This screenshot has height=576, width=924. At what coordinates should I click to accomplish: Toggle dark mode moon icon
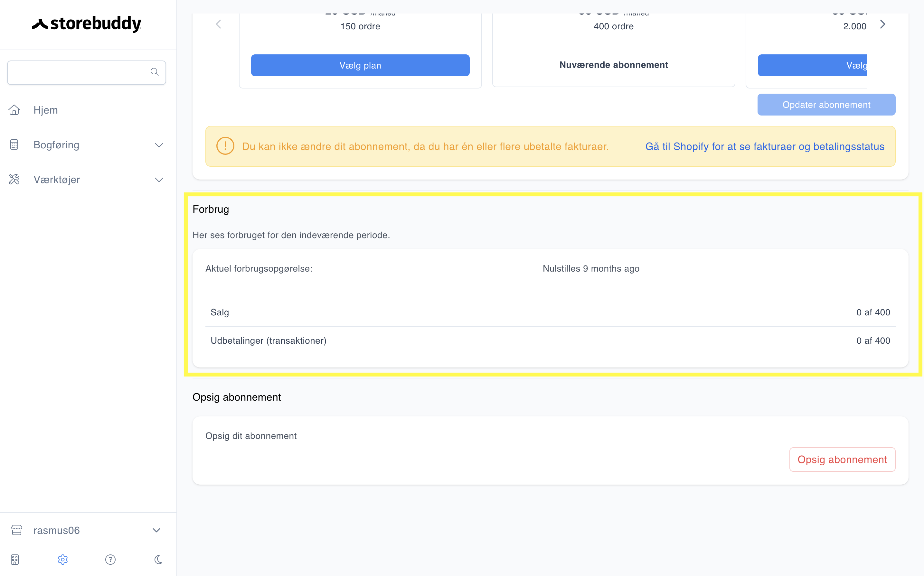point(158,559)
